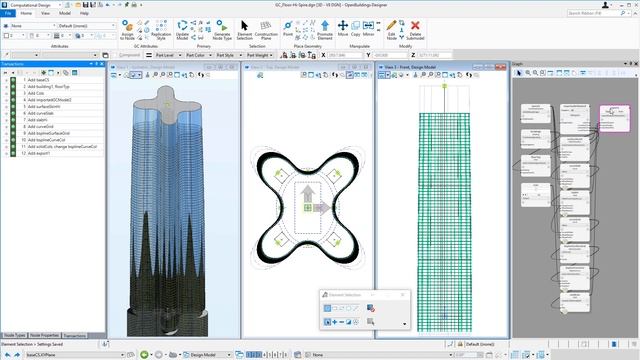640x360 pixels.
Task: Click the zoom out icon in Graph toolbar
Action: (x=535, y=73)
